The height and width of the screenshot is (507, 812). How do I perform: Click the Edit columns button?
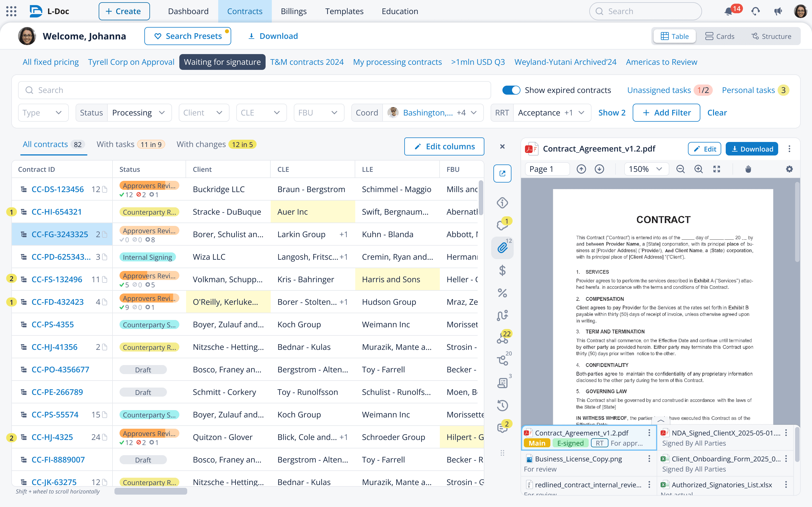444,146
